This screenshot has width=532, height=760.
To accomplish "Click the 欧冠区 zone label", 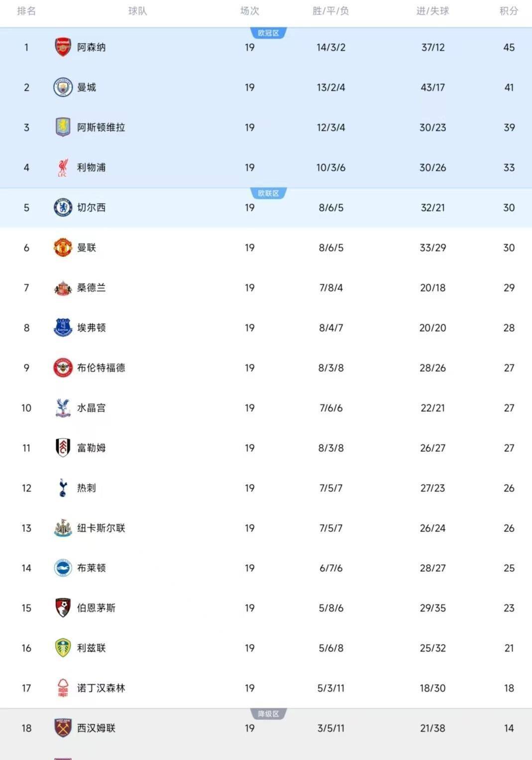I will (268, 33).
